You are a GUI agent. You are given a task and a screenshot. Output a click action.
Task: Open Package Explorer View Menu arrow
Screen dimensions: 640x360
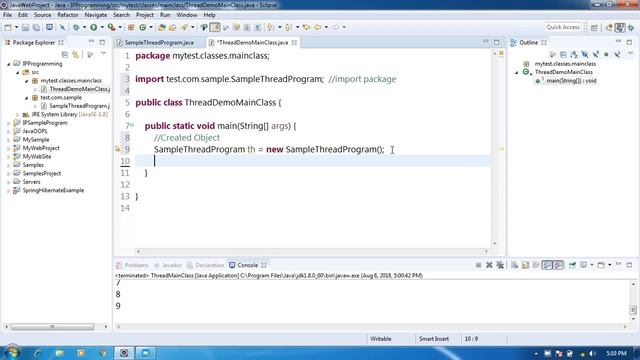click(103, 54)
